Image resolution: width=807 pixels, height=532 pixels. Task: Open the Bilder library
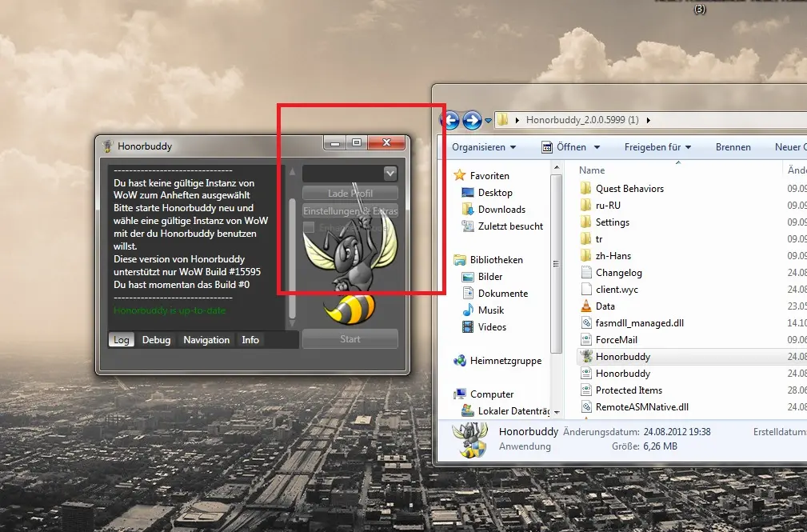[x=481, y=277]
